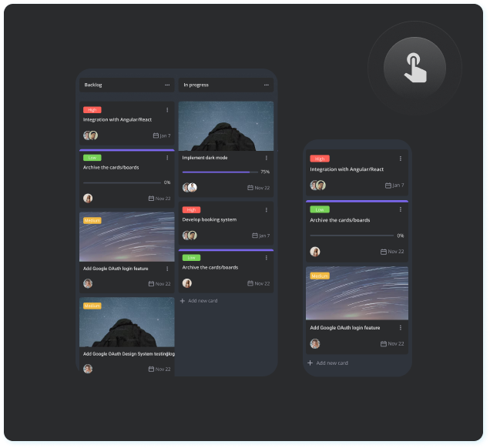Click Low tag on In progress Archive the cards/boards card
This screenshot has width=490, height=448.
[x=191, y=258]
